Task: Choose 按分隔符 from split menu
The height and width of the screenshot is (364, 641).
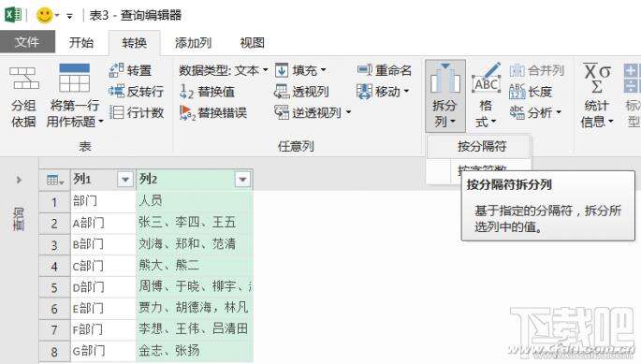Action: click(x=479, y=146)
